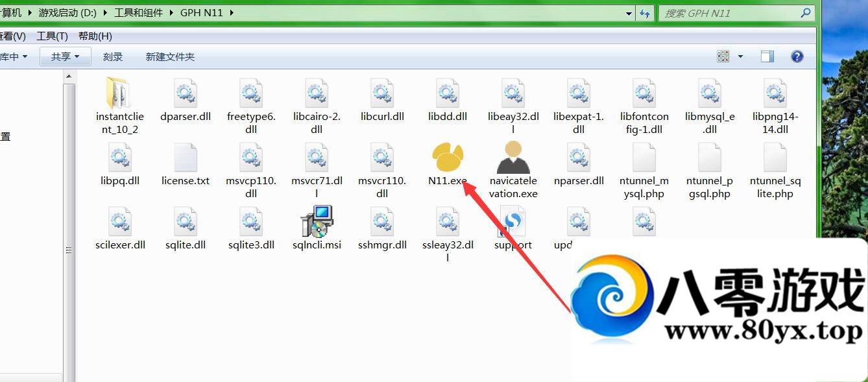Open the 帮助(H) menu
The width and height of the screenshot is (868, 382).
click(95, 36)
